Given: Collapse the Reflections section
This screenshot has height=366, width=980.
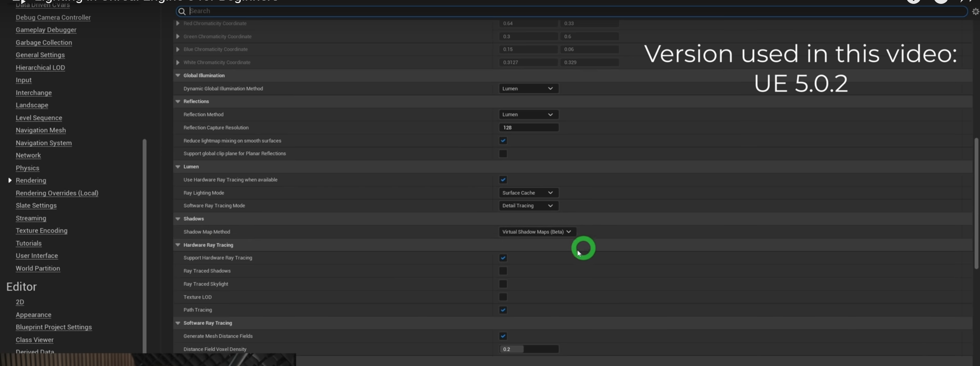Looking at the screenshot, I should [x=178, y=101].
